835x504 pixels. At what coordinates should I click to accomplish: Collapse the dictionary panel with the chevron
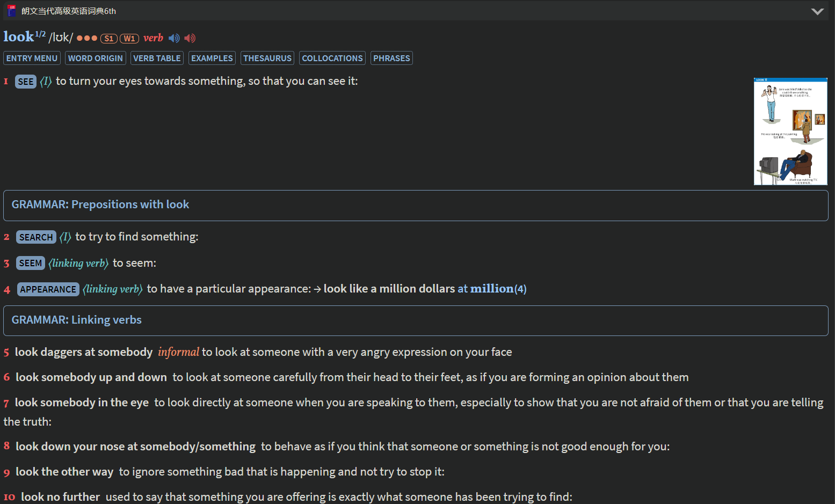point(817,11)
